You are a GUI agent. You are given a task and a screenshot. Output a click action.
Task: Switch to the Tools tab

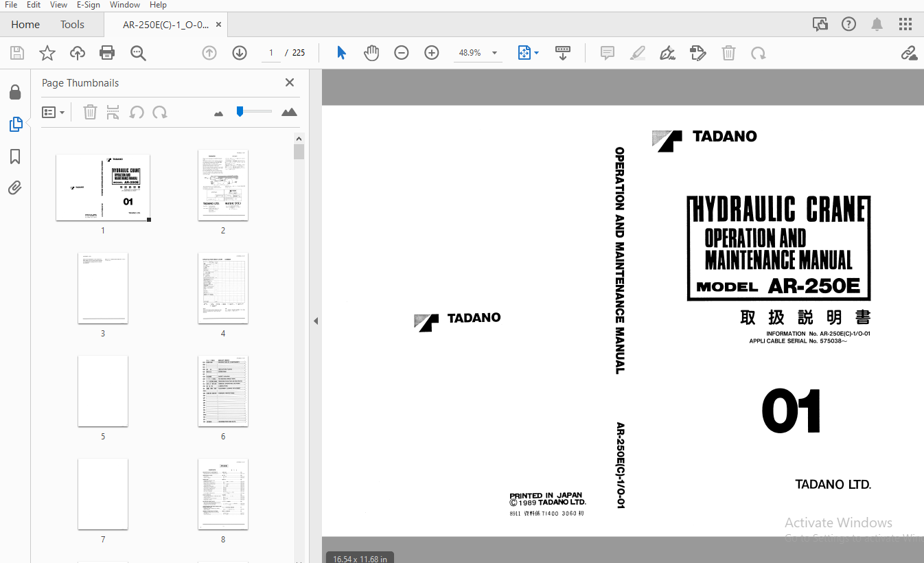[72, 24]
